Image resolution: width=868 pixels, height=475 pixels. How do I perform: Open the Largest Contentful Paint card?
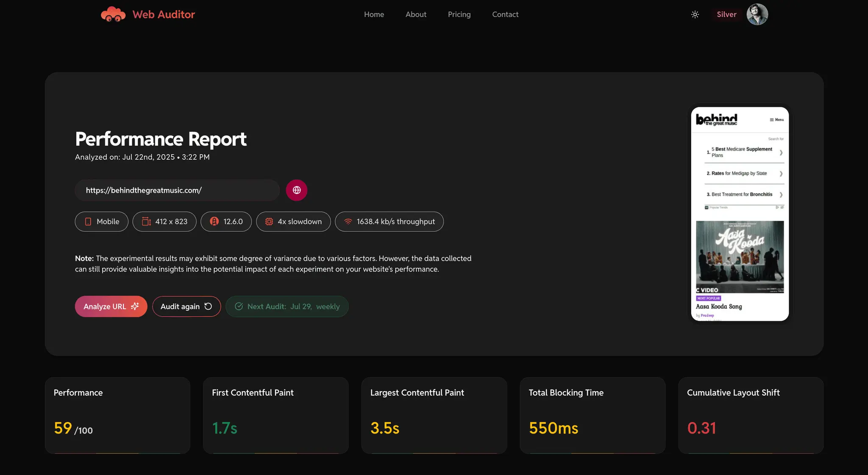pyautogui.click(x=434, y=415)
